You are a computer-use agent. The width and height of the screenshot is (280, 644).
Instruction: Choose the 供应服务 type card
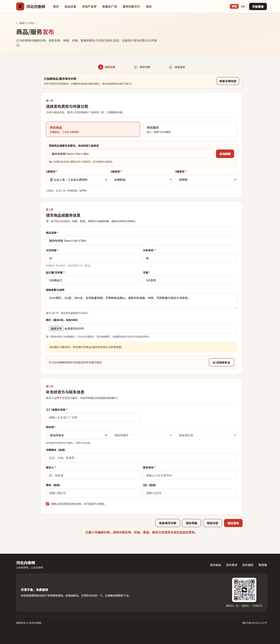point(190,129)
